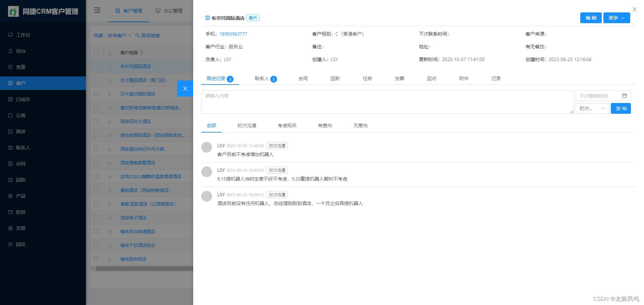This screenshot has width=644, height=305.
Task: Filter records by 全部
Action: (x=211, y=125)
